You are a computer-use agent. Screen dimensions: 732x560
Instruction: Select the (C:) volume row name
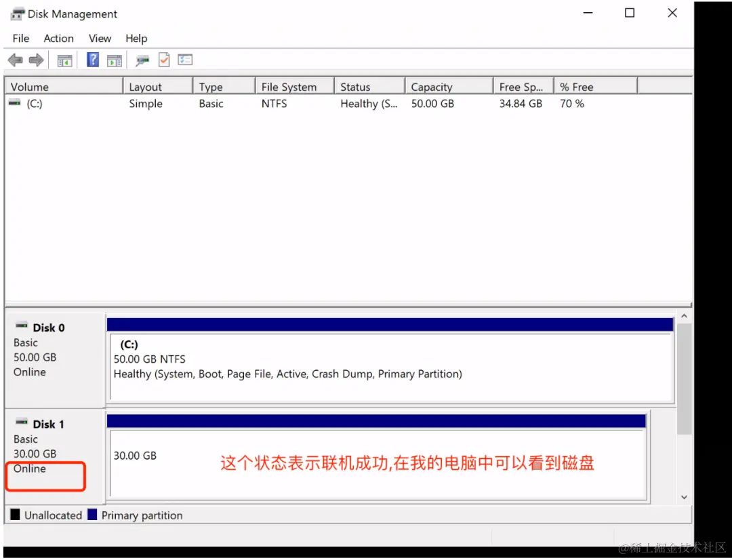point(35,104)
